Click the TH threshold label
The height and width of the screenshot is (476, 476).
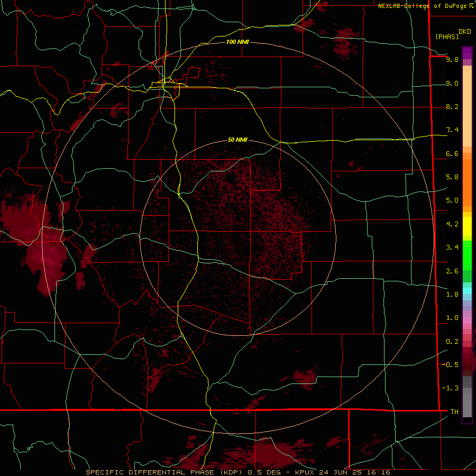tap(454, 411)
